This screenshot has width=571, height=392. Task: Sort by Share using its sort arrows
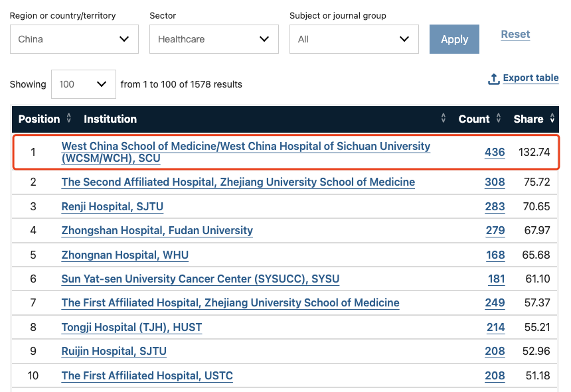552,118
